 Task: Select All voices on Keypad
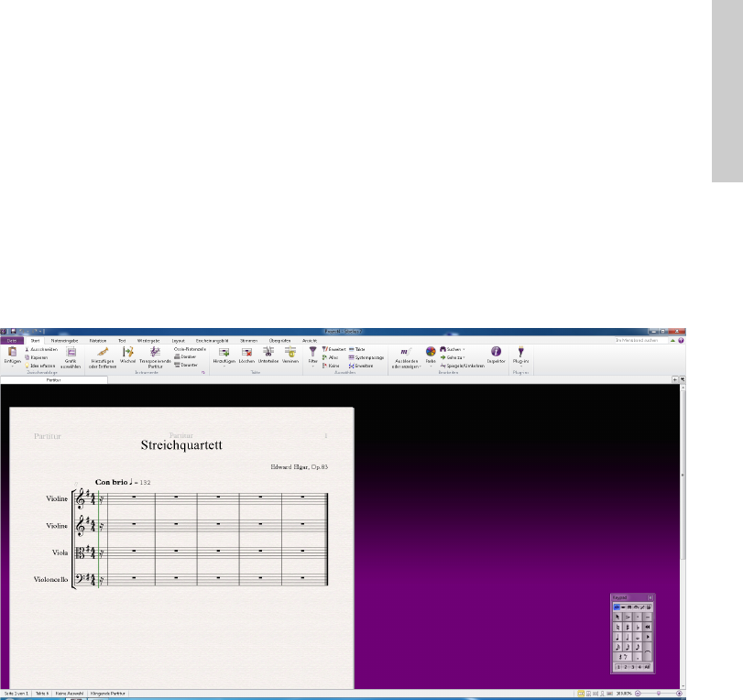648,667
